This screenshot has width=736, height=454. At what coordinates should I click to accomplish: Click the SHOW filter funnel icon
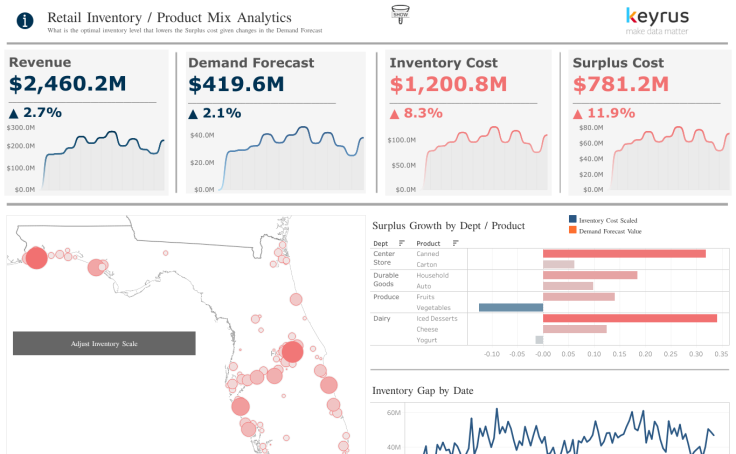coord(401,13)
